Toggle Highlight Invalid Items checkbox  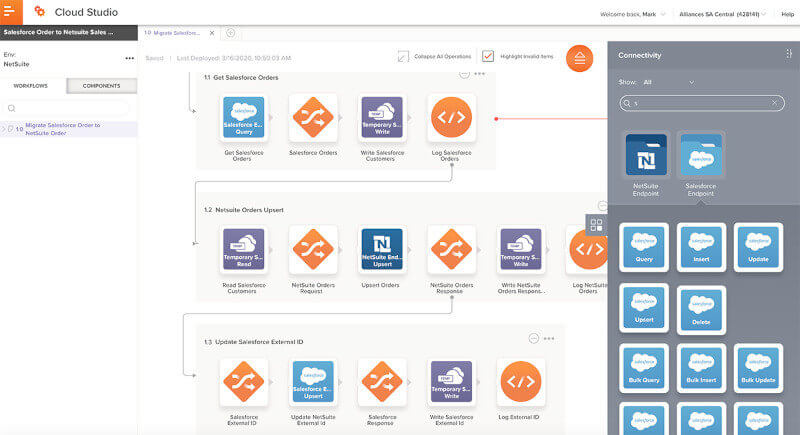point(488,57)
